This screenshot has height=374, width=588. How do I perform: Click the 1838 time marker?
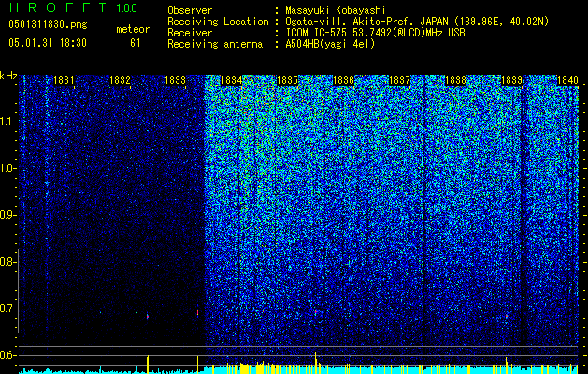coord(455,80)
